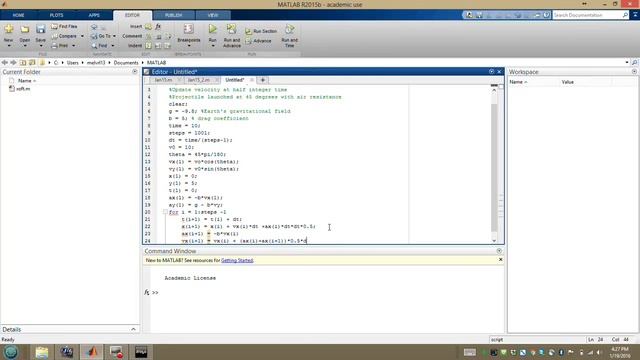This screenshot has width=640, height=360.
Task: Go back with the folder back arrow
Action: point(4,62)
